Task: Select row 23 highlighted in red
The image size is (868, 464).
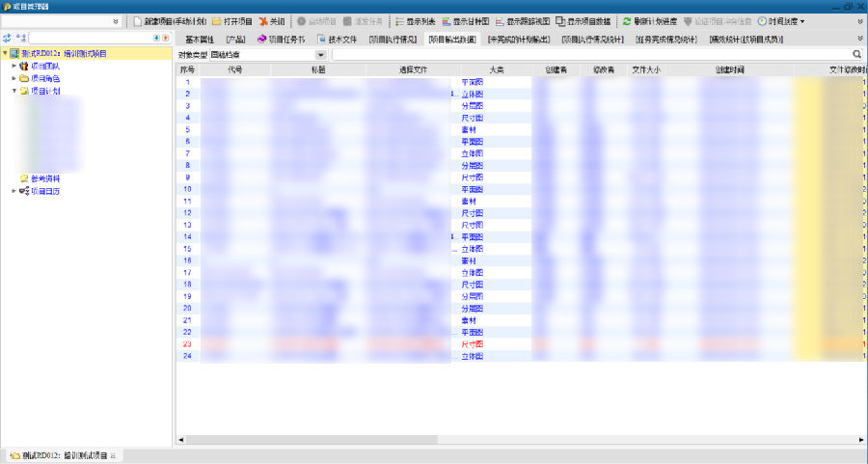Action: pos(521,343)
